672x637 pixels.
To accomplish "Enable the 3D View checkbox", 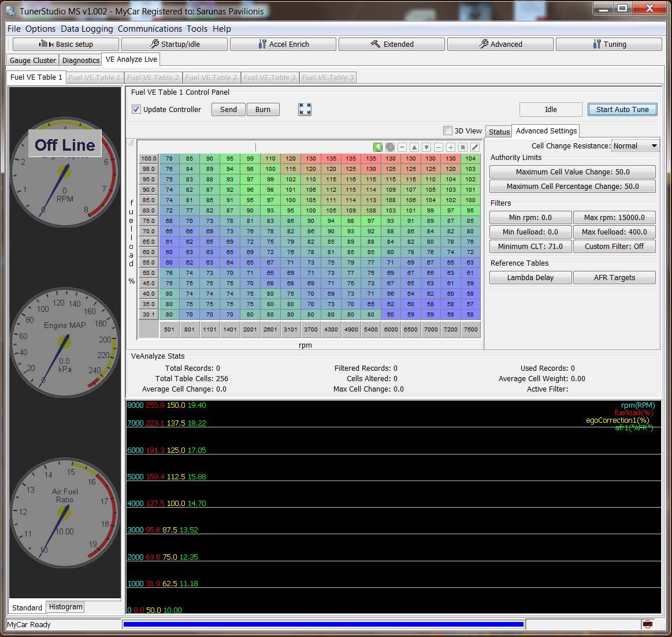I will pyautogui.click(x=447, y=131).
